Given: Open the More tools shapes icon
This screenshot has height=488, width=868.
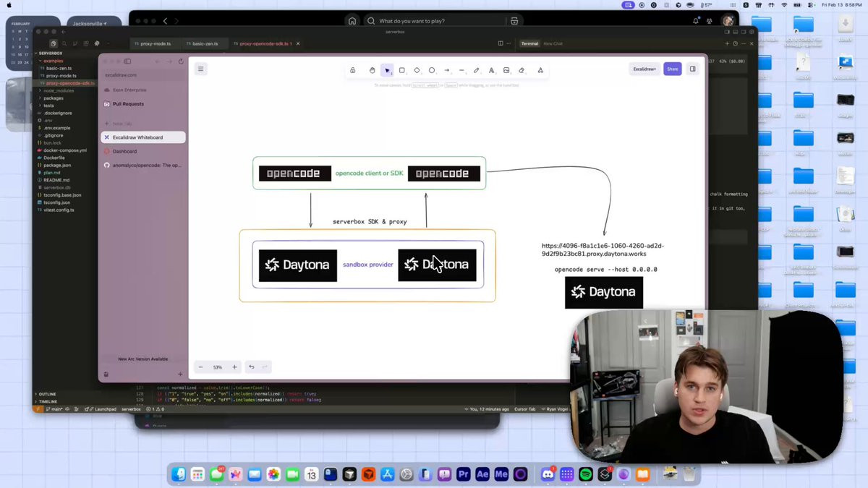Looking at the screenshot, I should [x=540, y=70].
